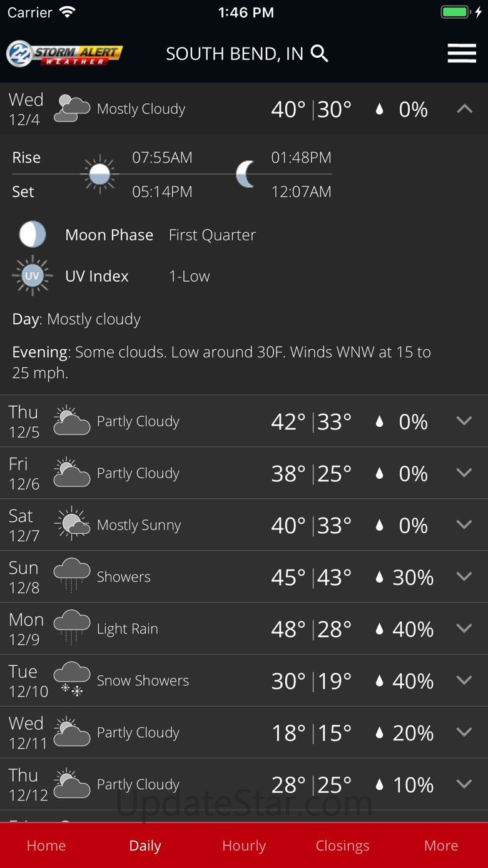Tap the First Quarter moon phase icon
This screenshot has width=488, height=868.
(x=32, y=235)
